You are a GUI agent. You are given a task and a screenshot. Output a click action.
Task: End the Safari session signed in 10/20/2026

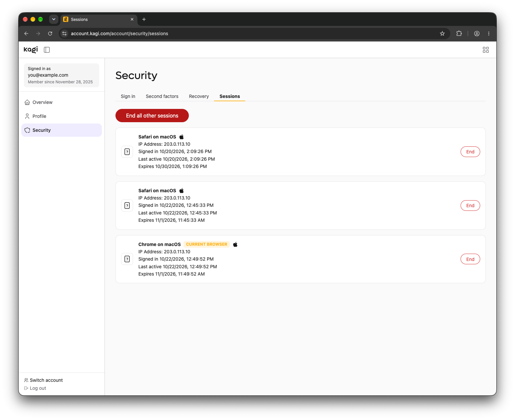click(470, 152)
